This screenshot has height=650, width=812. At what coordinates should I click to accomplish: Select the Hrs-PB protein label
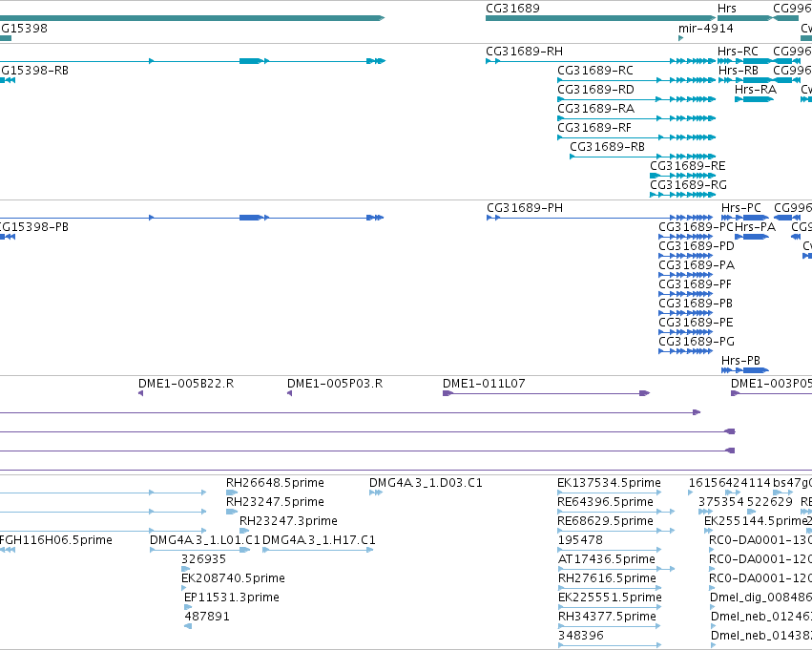click(x=740, y=361)
